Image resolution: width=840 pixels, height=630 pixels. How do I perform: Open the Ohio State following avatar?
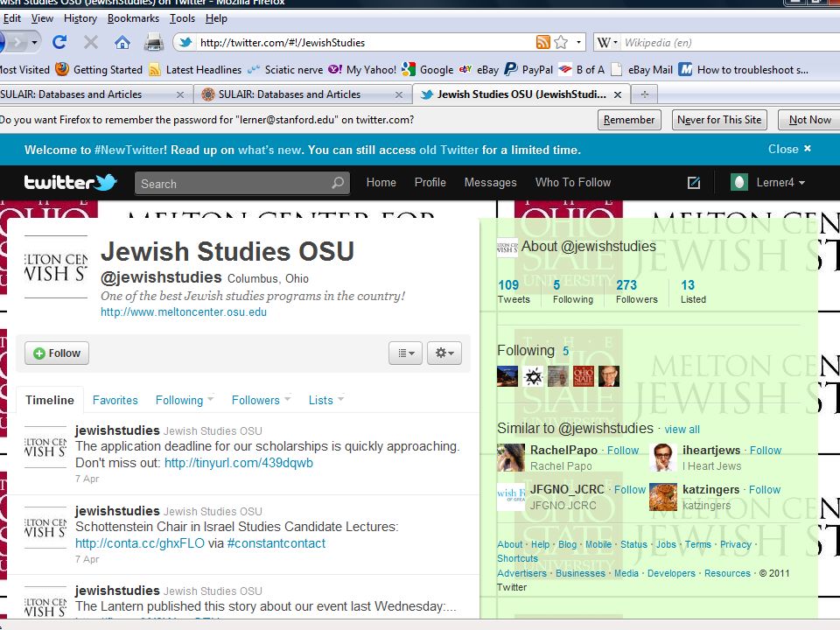coord(584,376)
